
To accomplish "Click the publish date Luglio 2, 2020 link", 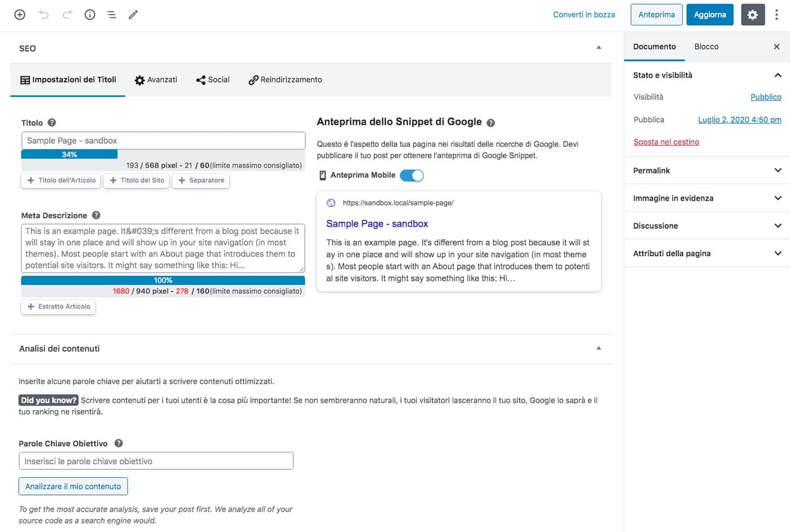I will [x=740, y=120].
